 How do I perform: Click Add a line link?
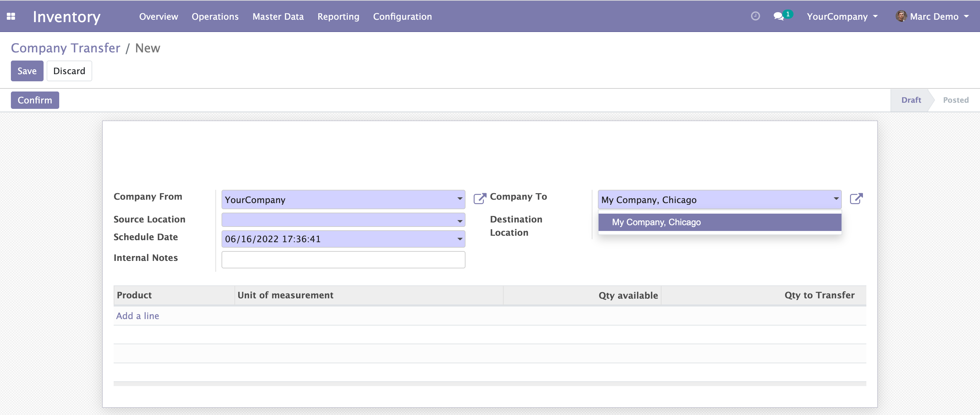pos(137,316)
